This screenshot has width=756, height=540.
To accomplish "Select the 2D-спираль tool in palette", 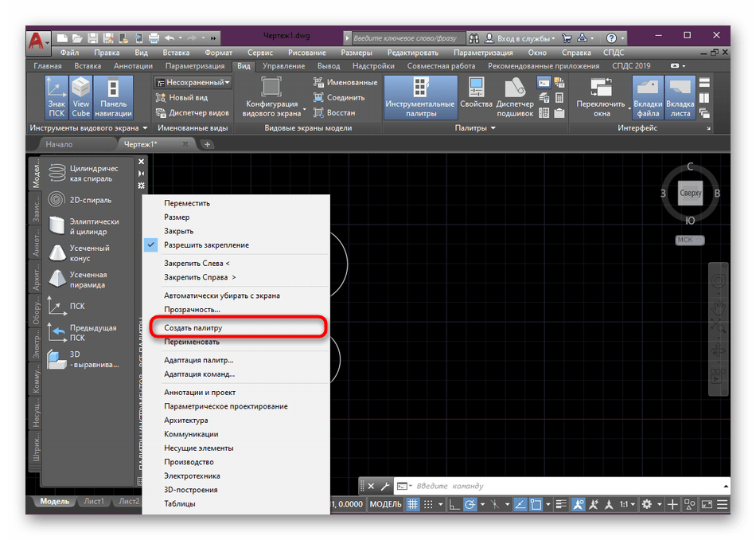I will click(x=79, y=200).
